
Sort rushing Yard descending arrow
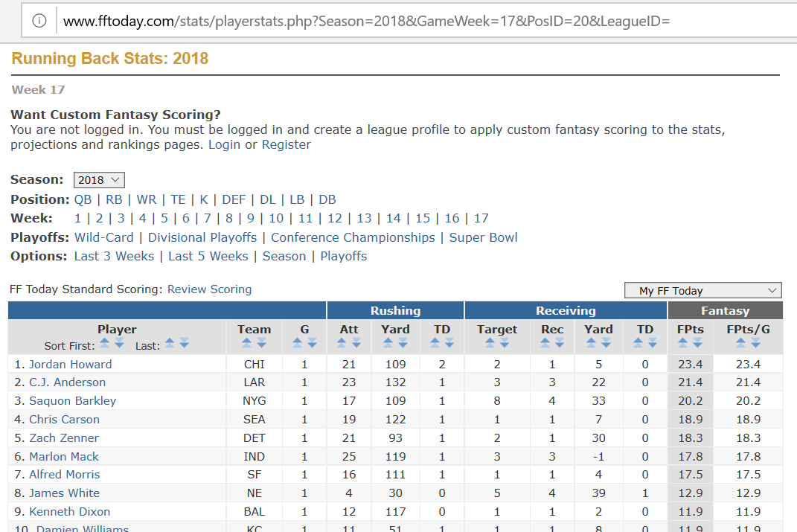[x=403, y=343]
